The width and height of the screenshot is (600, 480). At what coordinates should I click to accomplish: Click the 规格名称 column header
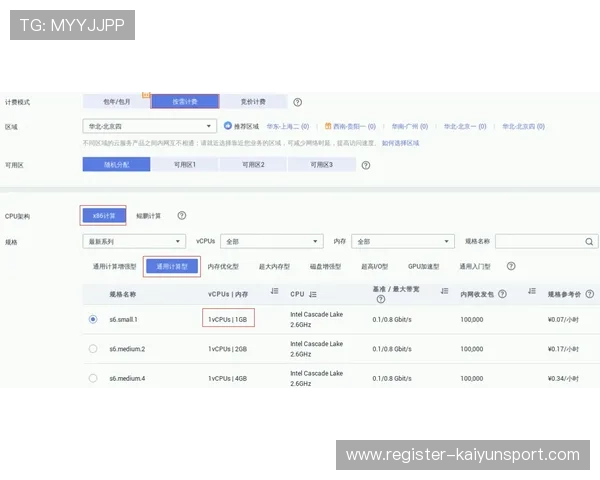click(122, 294)
